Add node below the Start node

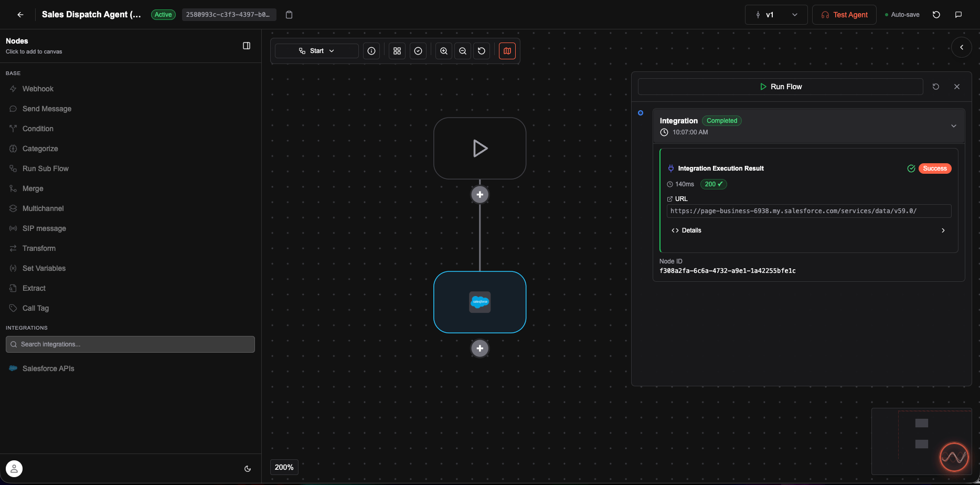coord(480,195)
